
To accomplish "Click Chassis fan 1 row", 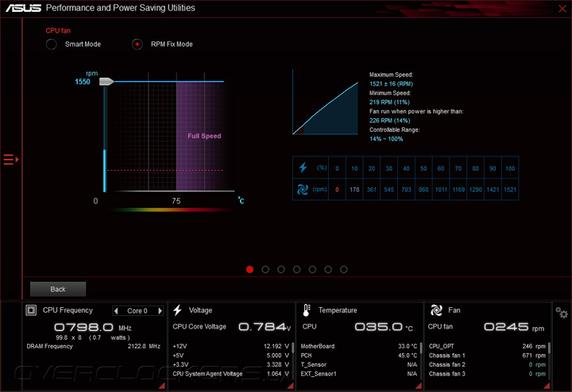I will click(x=487, y=355).
